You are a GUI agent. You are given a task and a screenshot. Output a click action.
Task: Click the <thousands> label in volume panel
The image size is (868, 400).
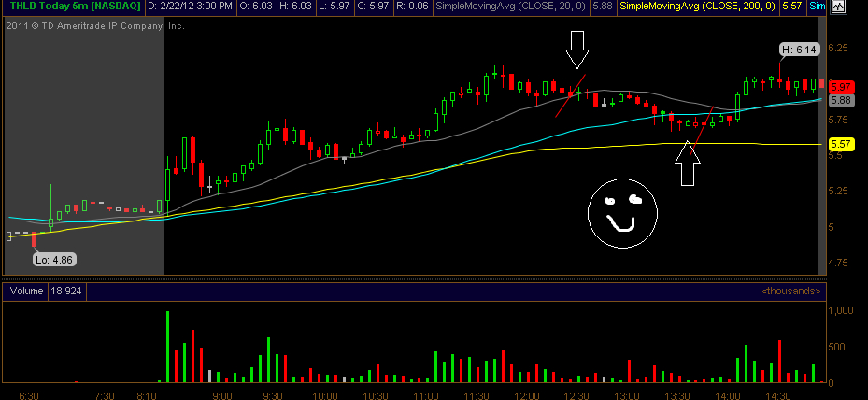pyautogui.click(x=790, y=291)
